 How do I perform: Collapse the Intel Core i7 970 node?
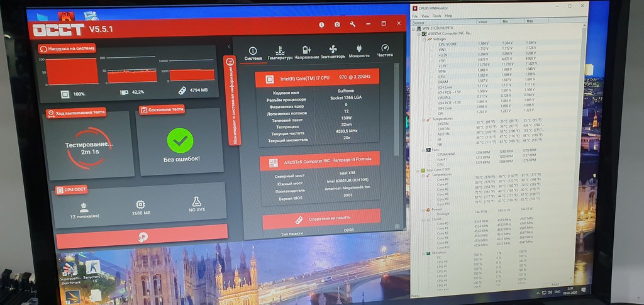coord(417,170)
